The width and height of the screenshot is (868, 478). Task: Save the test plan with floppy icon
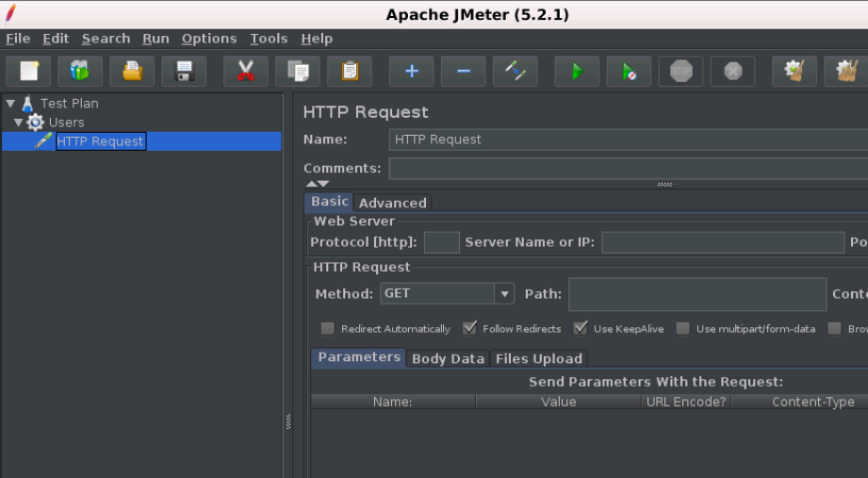pos(184,71)
